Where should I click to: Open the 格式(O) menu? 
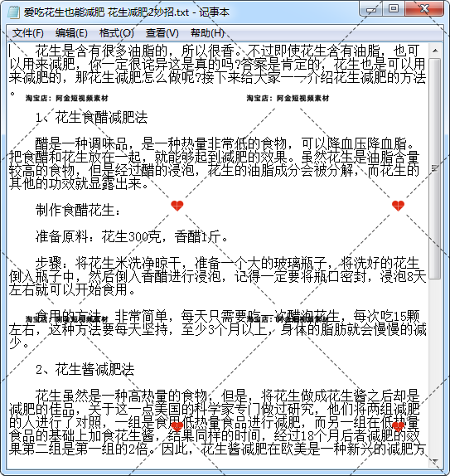click(117, 33)
